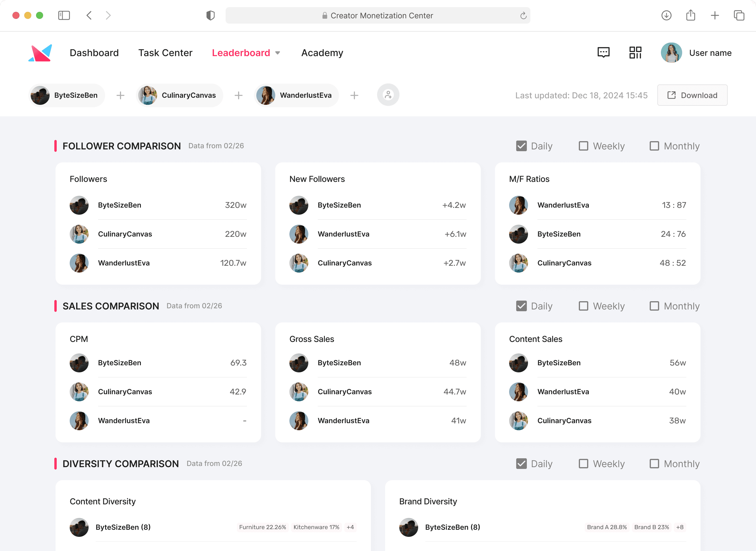Click CulinaryCanvas avatar in CPM card
Screen dimensions: 756x551
point(79,392)
